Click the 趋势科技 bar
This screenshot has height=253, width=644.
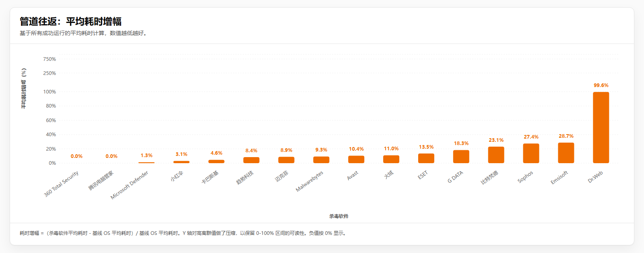[x=251, y=160]
